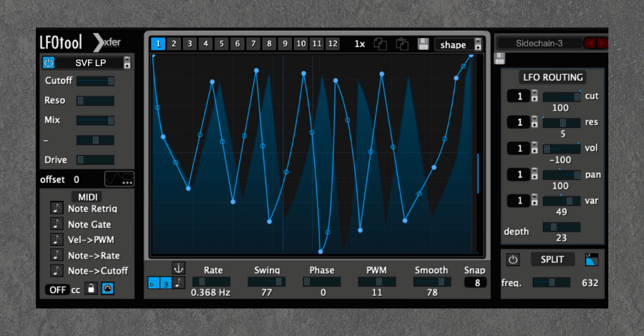Screen dimensions: 644x336
Task: Adjust the Cutoff slider
Action: pyautogui.click(x=95, y=81)
